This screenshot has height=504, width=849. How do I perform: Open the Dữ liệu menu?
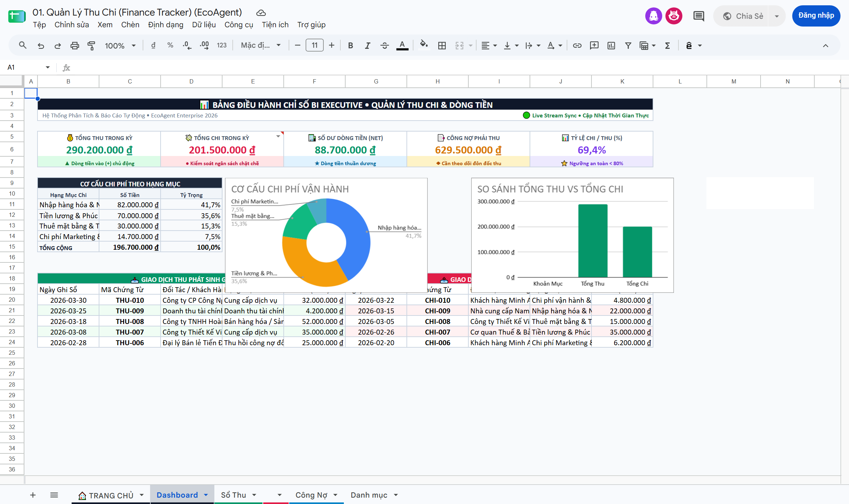pos(204,25)
